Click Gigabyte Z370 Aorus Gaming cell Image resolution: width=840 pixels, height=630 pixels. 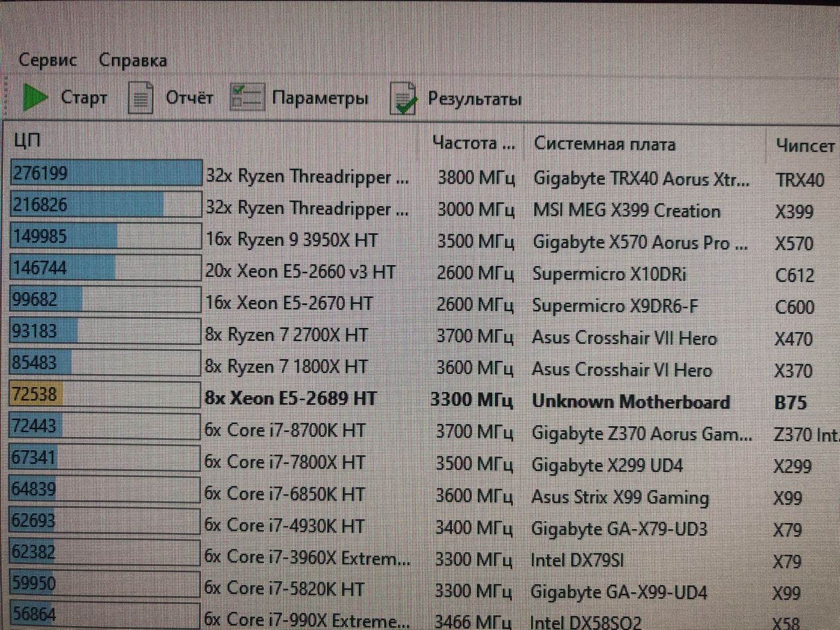(642, 433)
